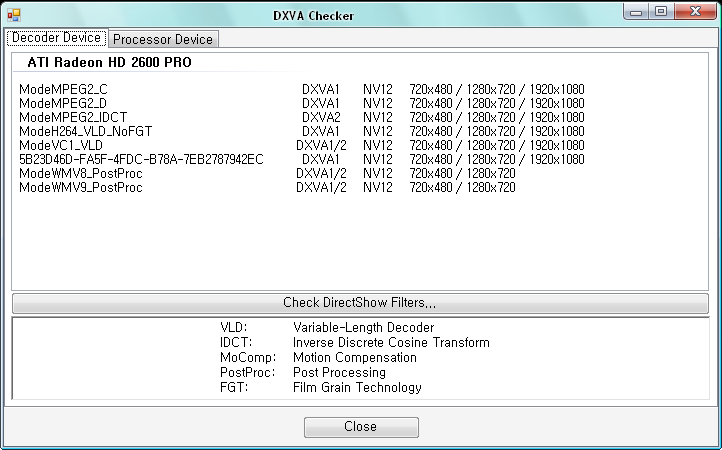Click the DXVA Checker window title text
This screenshot has width=722, height=450.
click(x=314, y=16)
